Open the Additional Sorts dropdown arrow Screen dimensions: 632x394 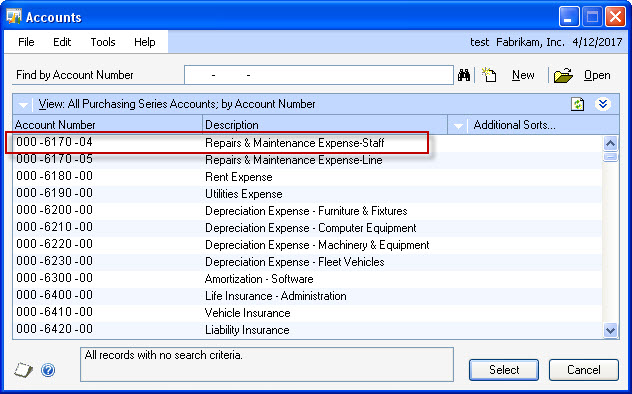[458, 125]
